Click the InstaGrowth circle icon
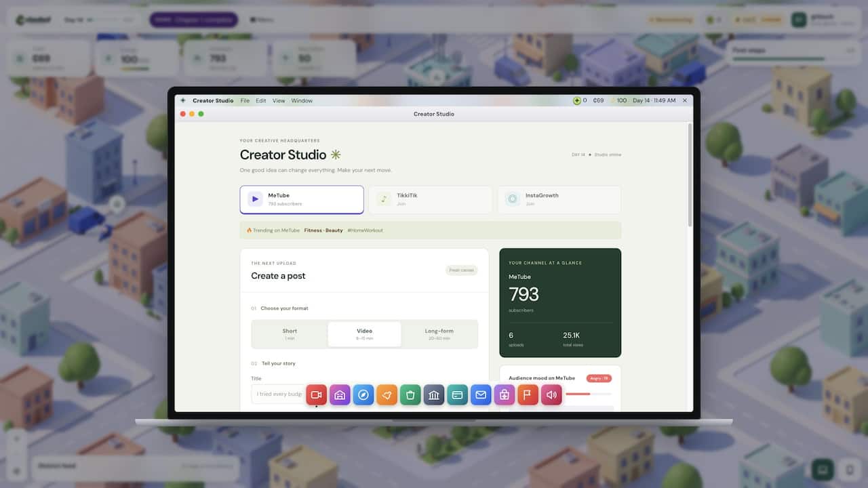This screenshot has width=868, height=488. pyautogui.click(x=513, y=199)
